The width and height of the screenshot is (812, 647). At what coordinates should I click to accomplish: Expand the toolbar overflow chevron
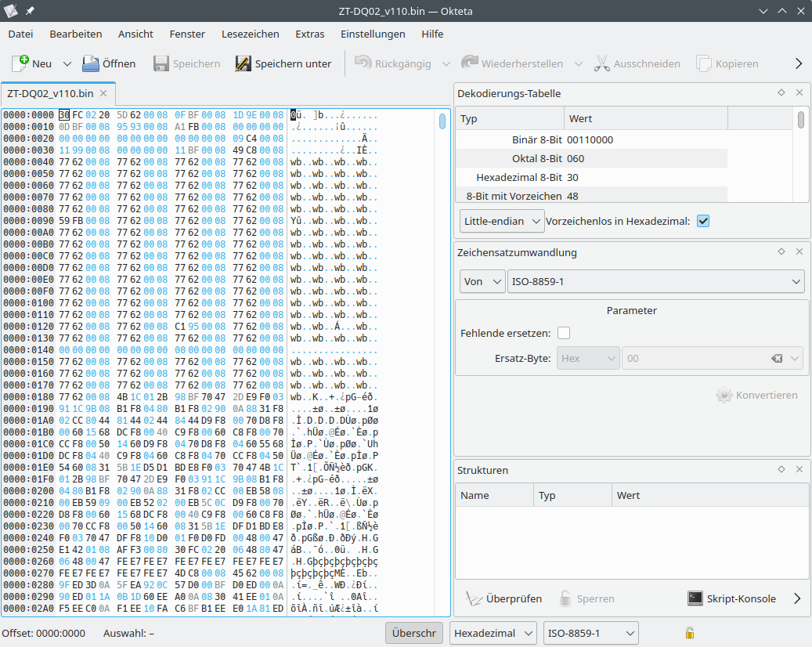pos(798,63)
